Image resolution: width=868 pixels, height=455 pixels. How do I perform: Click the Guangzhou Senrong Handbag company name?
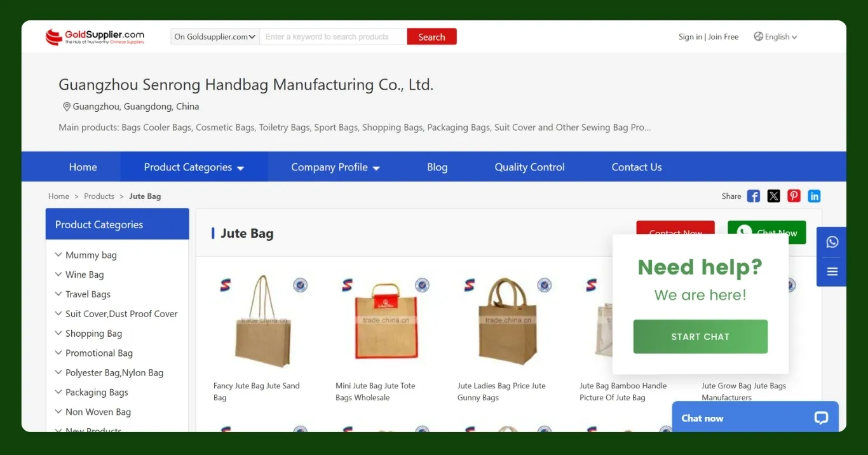(x=246, y=85)
